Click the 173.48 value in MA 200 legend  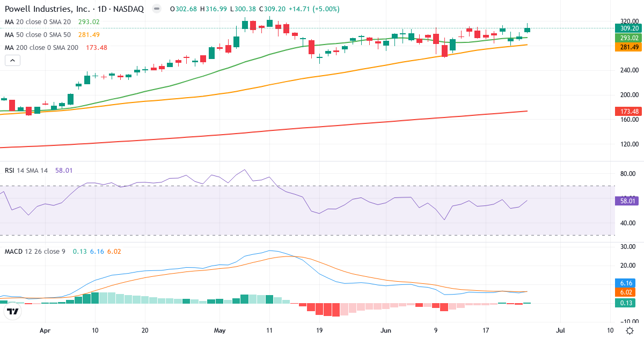coord(96,48)
